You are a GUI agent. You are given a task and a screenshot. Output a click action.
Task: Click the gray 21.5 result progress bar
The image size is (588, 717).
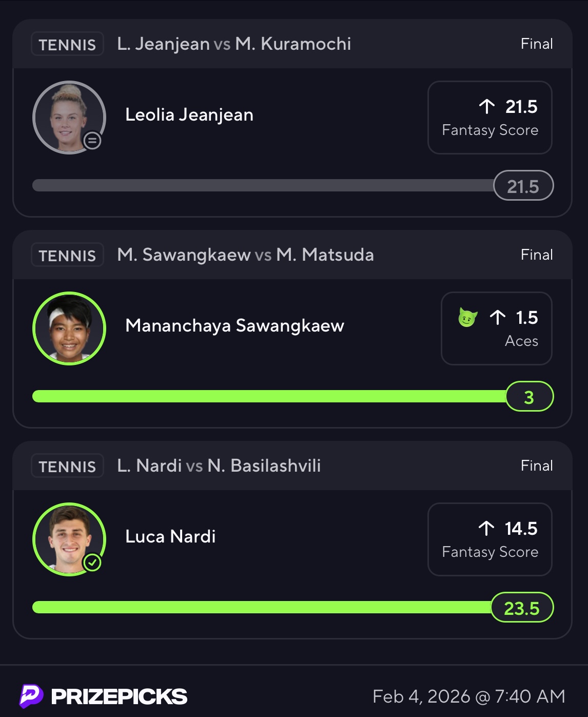[262, 185]
